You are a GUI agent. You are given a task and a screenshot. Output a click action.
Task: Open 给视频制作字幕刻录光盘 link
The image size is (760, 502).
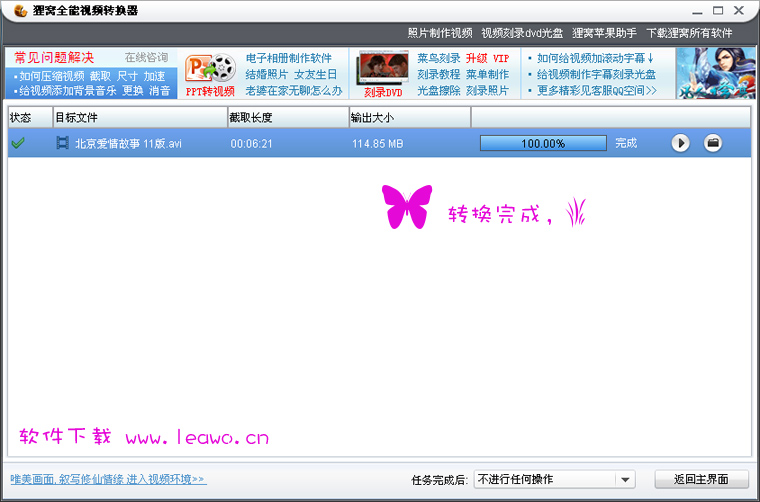[596, 75]
